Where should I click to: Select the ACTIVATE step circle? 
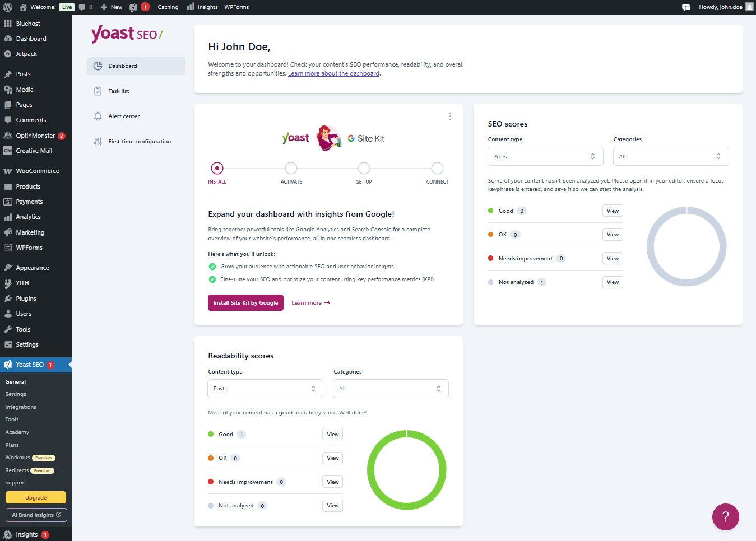[291, 167]
